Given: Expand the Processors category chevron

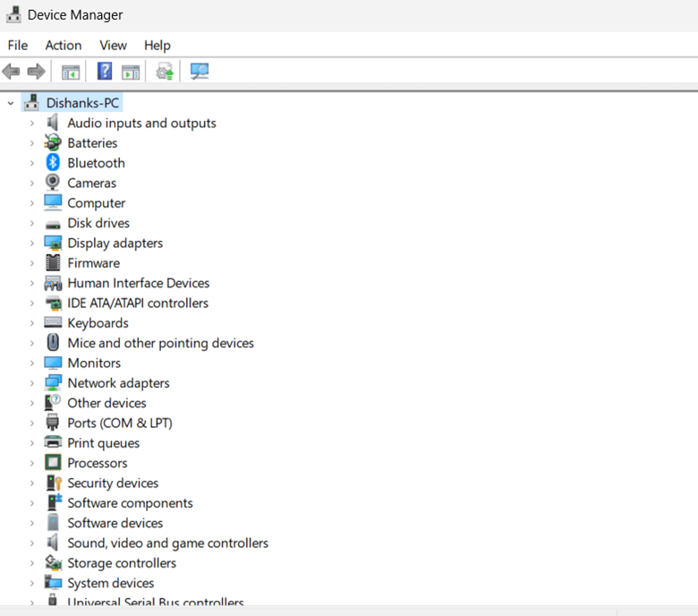Looking at the screenshot, I should coord(32,463).
